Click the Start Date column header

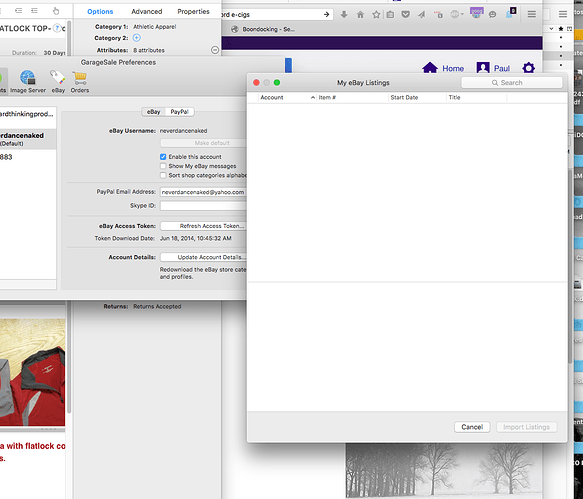pos(417,97)
